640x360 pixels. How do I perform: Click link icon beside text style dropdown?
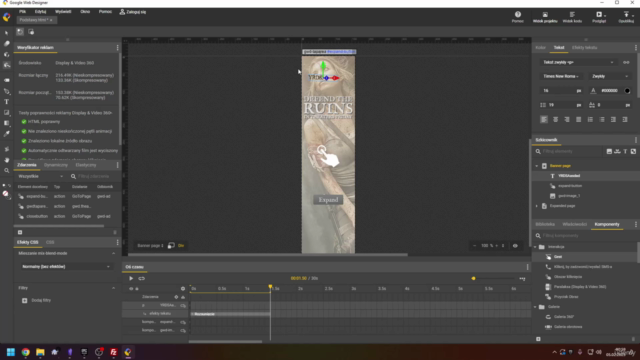click(x=626, y=62)
